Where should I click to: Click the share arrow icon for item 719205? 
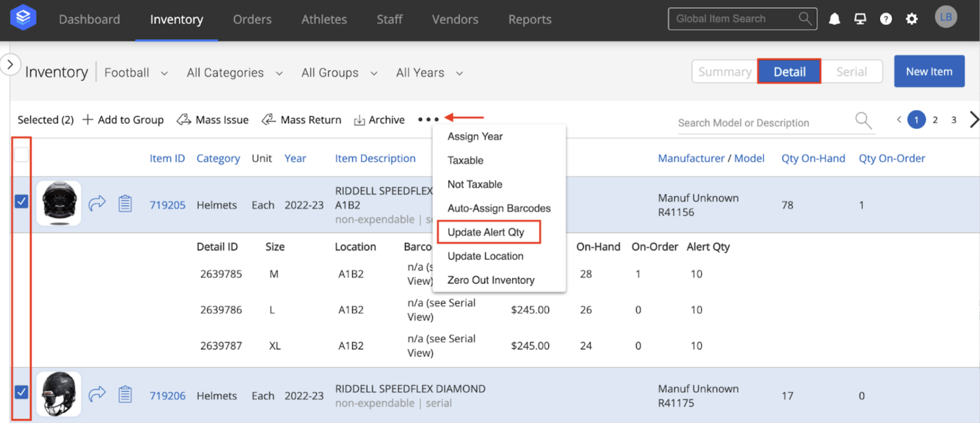coord(97,203)
